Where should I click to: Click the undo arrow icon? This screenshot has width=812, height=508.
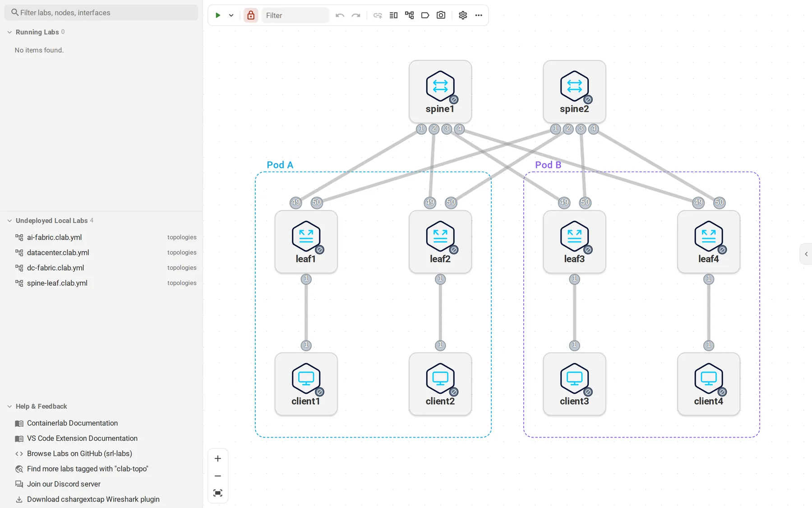[340, 15]
